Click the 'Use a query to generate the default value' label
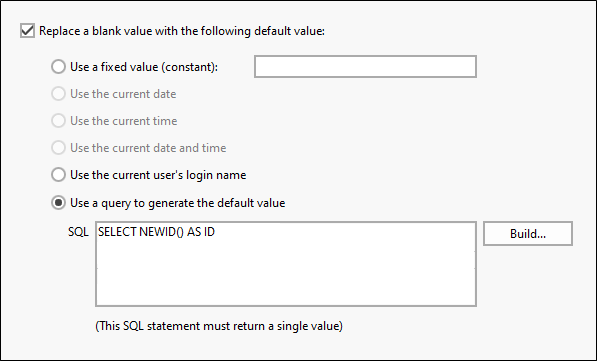Screen dimensions: 597x361 [x=177, y=203]
